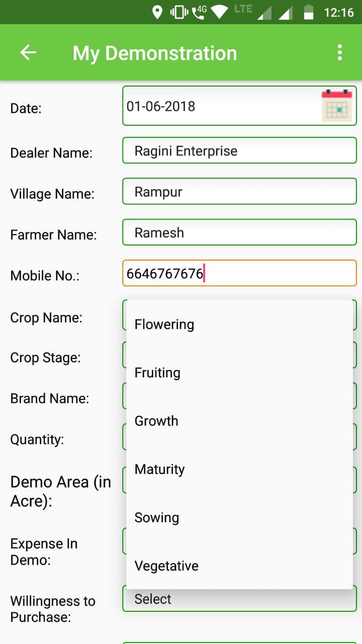This screenshot has height=644, width=362.
Task: Select the Maturity option
Action: [x=160, y=469]
